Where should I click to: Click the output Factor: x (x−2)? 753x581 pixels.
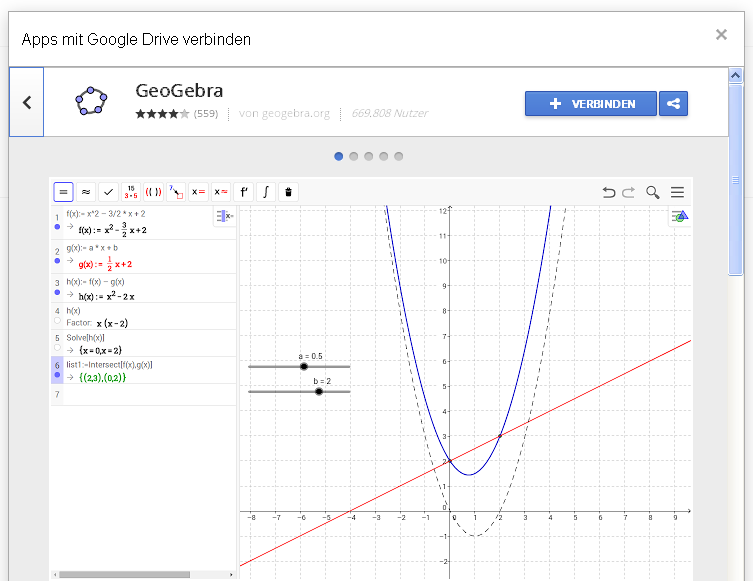(97, 323)
